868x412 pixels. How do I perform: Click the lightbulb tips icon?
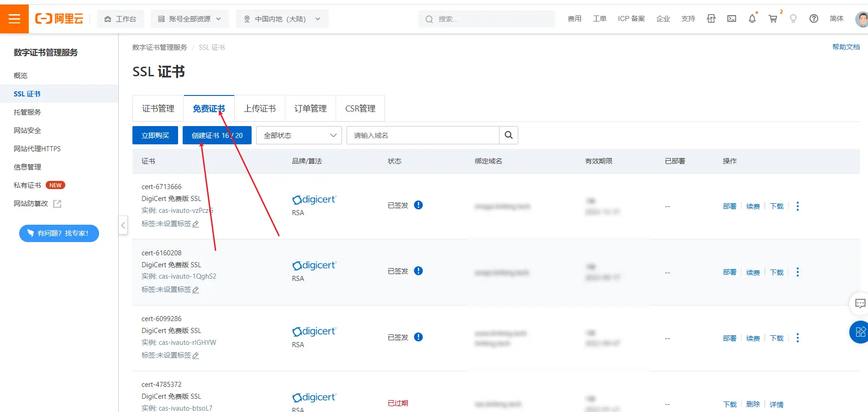pyautogui.click(x=793, y=19)
